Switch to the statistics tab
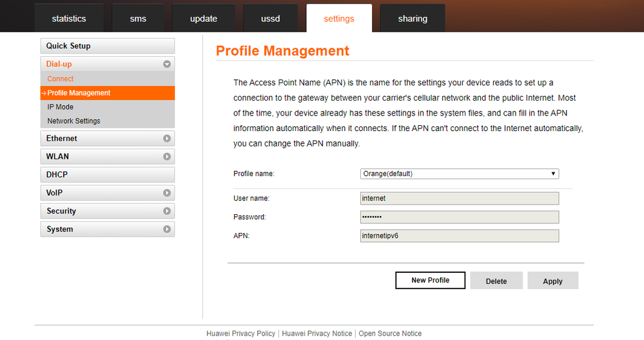The width and height of the screenshot is (644, 340). click(x=69, y=19)
